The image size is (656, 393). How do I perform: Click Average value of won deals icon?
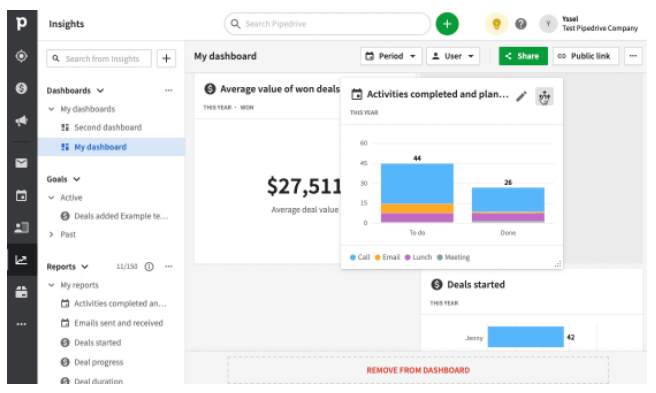(x=210, y=89)
